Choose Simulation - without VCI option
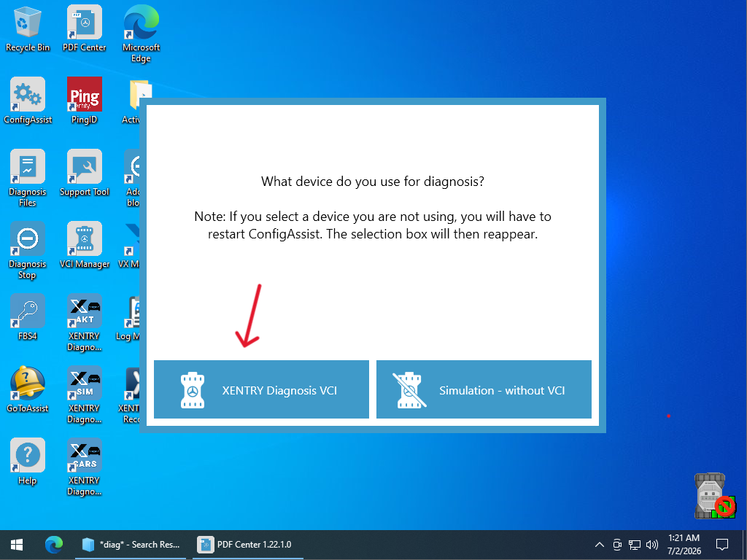The width and height of the screenshot is (747, 560). point(484,389)
